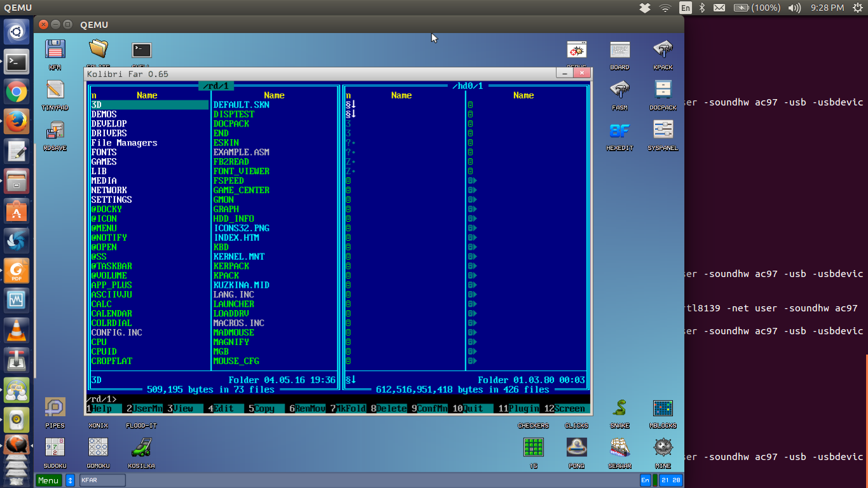Click the 8 Delete function key
Viewport: 868px width, 488px height.
(389, 409)
